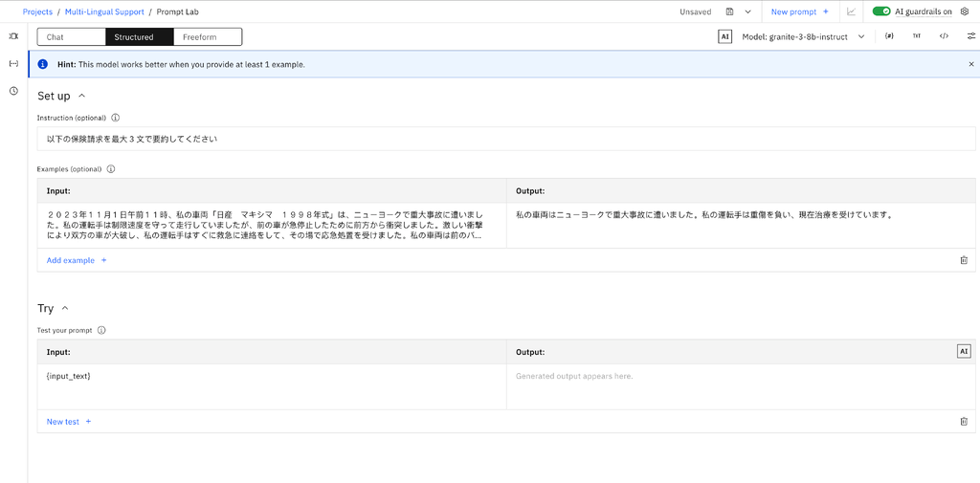Switch to the Chat tab

[71, 37]
